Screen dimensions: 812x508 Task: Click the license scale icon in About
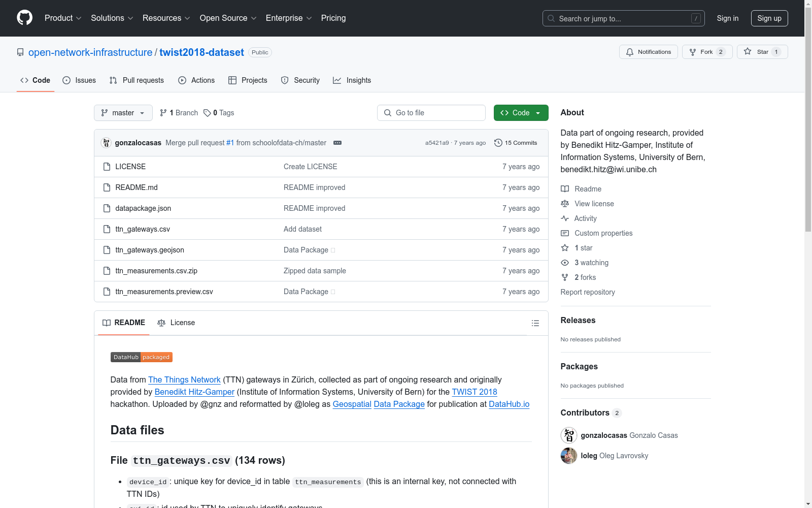point(565,204)
